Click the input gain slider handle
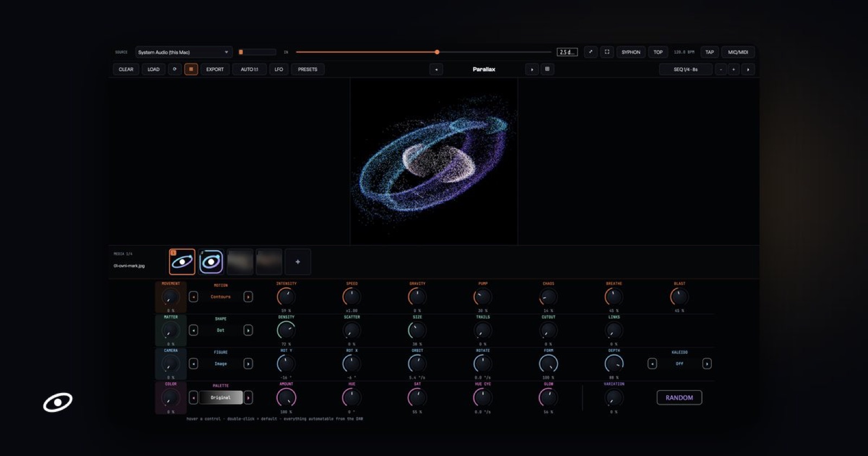The height and width of the screenshot is (456, 868). point(437,52)
